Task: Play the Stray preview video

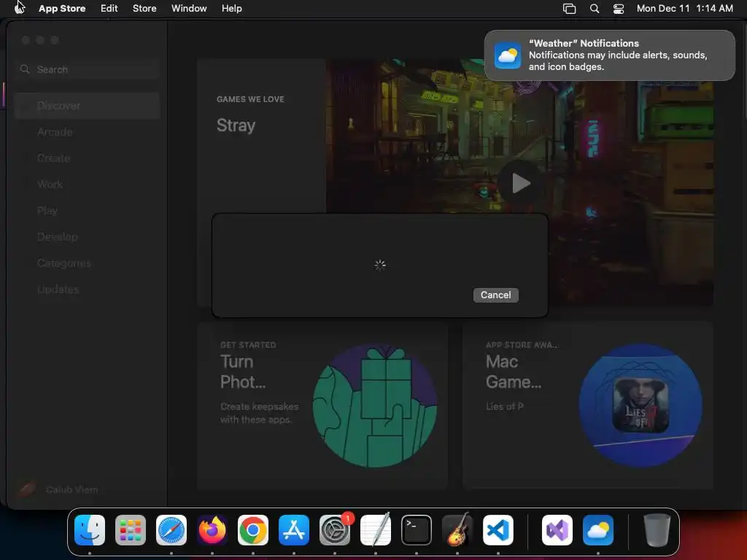Action: pyautogui.click(x=520, y=183)
